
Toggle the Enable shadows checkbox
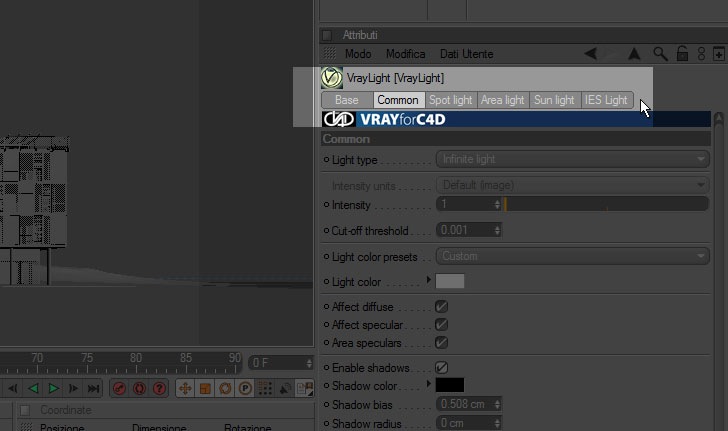click(x=441, y=367)
